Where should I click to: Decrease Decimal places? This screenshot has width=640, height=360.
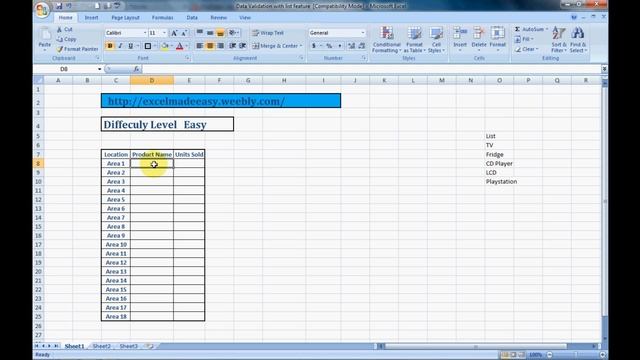(x=362, y=46)
